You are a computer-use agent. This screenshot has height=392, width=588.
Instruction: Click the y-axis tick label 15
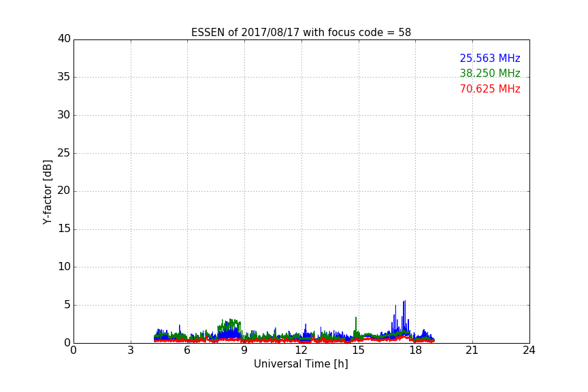[x=64, y=229]
